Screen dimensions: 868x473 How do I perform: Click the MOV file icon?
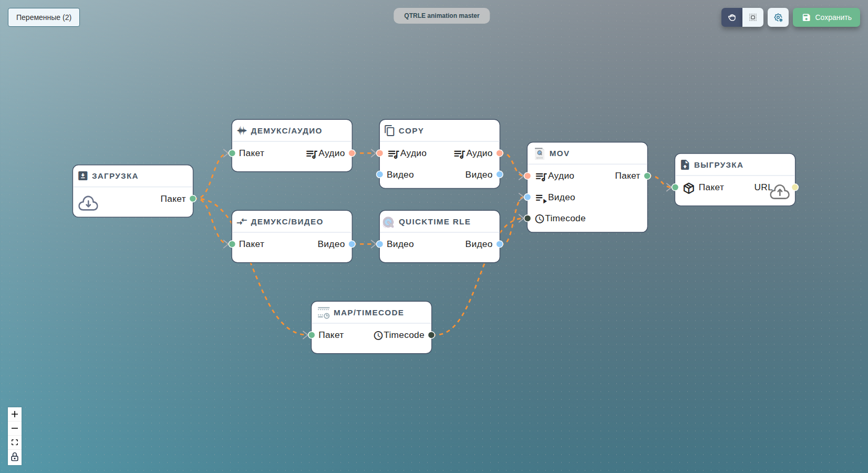click(x=540, y=153)
